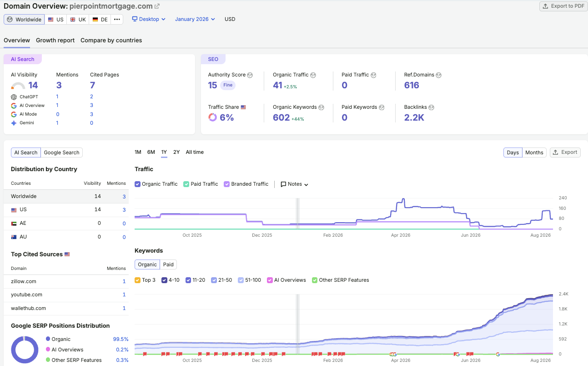Click the US flag beside Traffic Share

(243, 107)
